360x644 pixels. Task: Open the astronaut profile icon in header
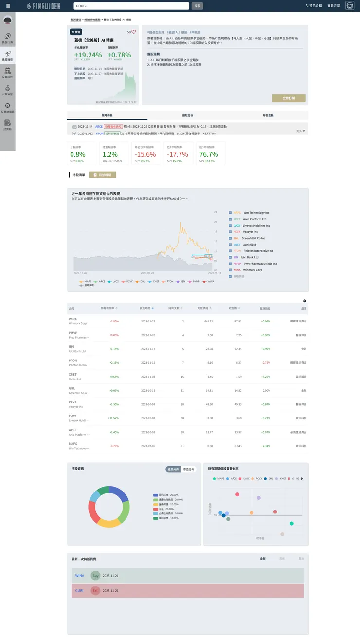pos(350,6)
